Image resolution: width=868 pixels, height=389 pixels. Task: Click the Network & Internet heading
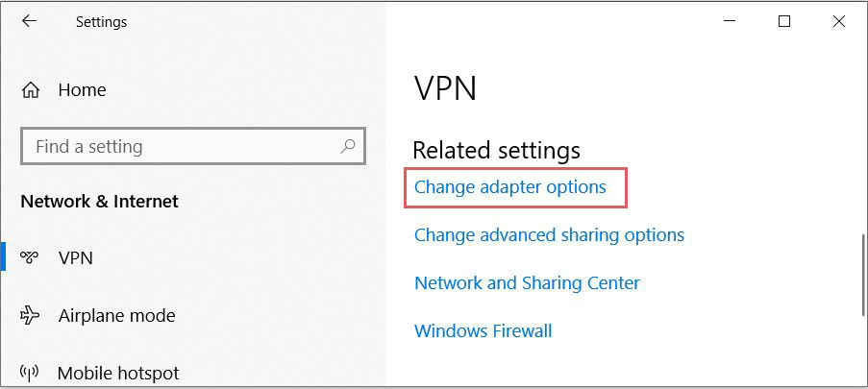click(99, 202)
